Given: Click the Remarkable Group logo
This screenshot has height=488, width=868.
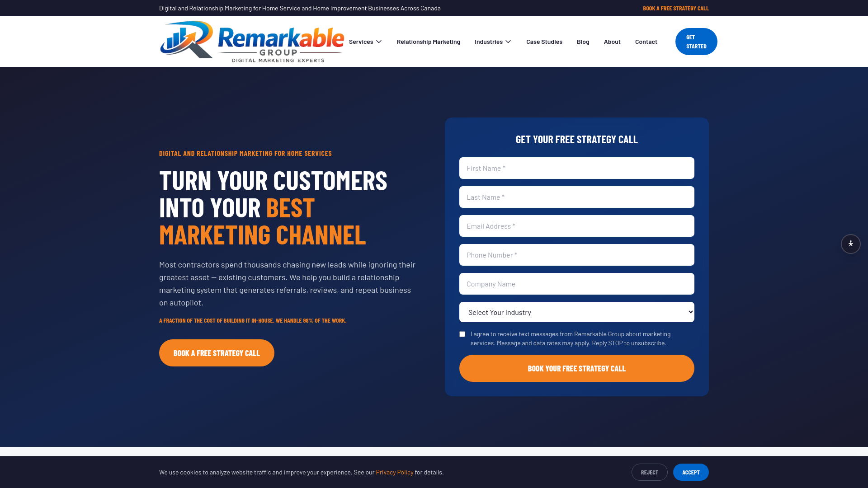Looking at the screenshot, I should pyautogui.click(x=252, y=42).
